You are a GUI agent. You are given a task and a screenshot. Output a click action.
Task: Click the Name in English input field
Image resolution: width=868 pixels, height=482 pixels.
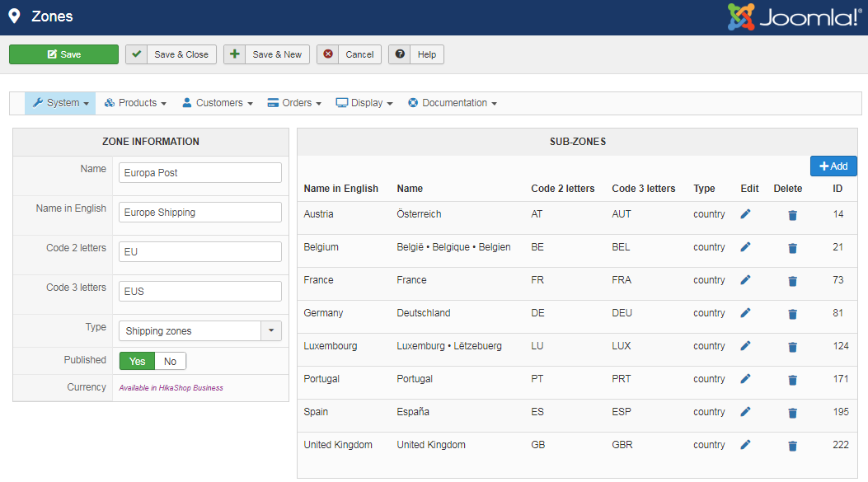tap(200, 213)
